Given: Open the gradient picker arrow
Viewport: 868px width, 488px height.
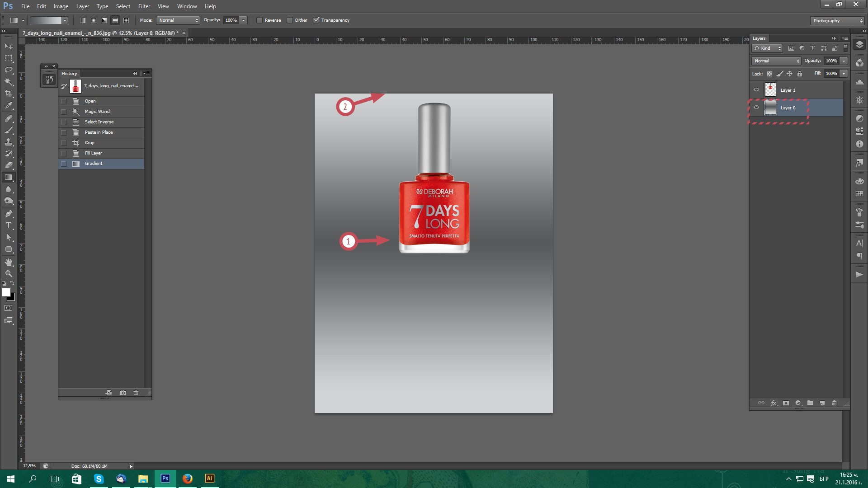Looking at the screenshot, I should click(65, 20).
